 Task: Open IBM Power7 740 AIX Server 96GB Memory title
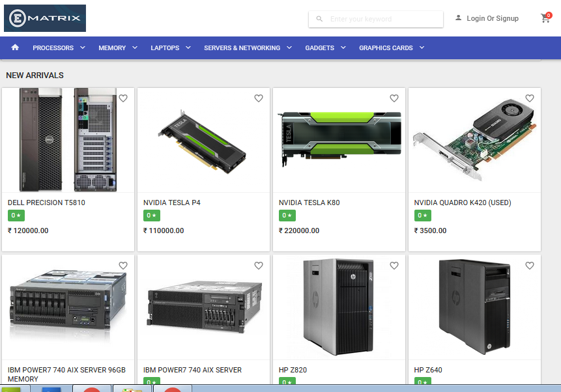tap(66, 374)
